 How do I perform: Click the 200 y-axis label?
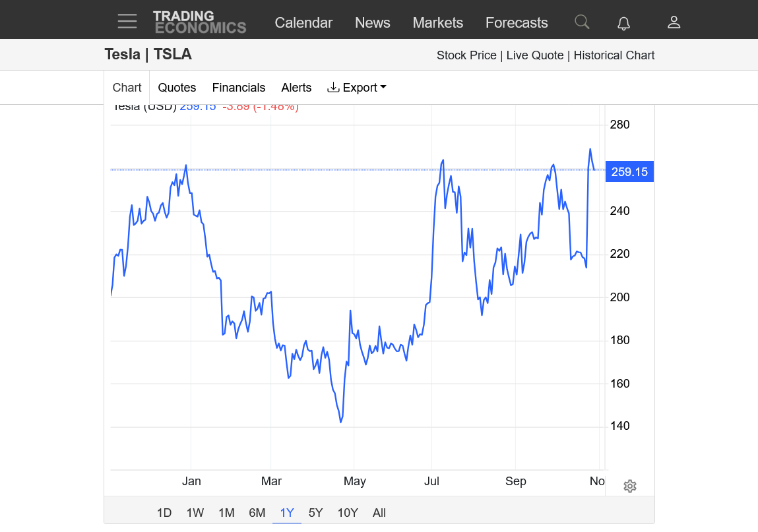coord(619,297)
